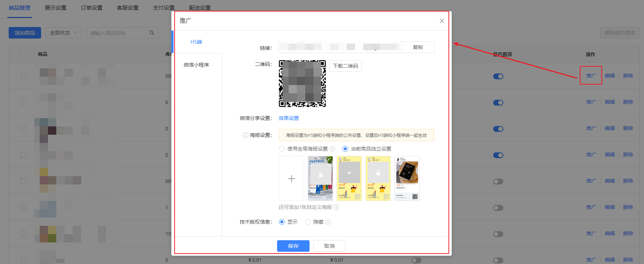Click 推广 link in second product row
The width and height of the screenshot is (644, 264).
tap(591, 102)
